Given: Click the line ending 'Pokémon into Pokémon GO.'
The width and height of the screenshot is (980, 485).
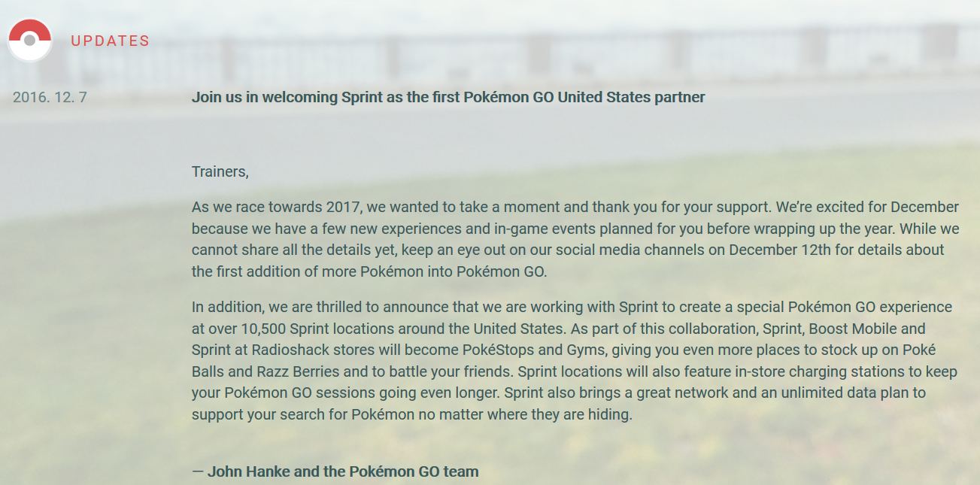Looking at the screenshot, I should point(369,271).
